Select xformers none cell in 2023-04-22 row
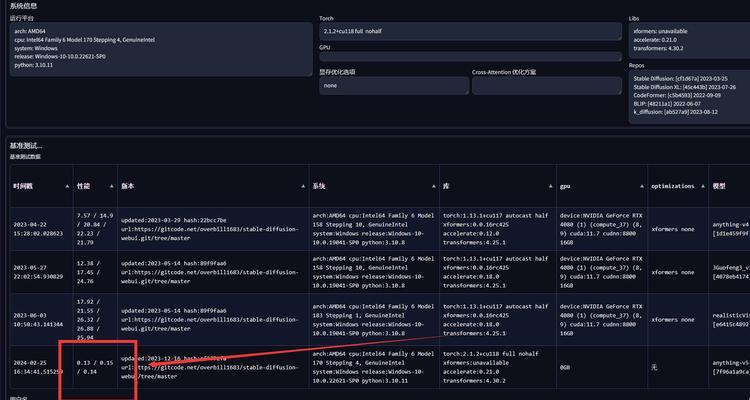Screen dimensions: 750x400 click(x=678, y=229)
